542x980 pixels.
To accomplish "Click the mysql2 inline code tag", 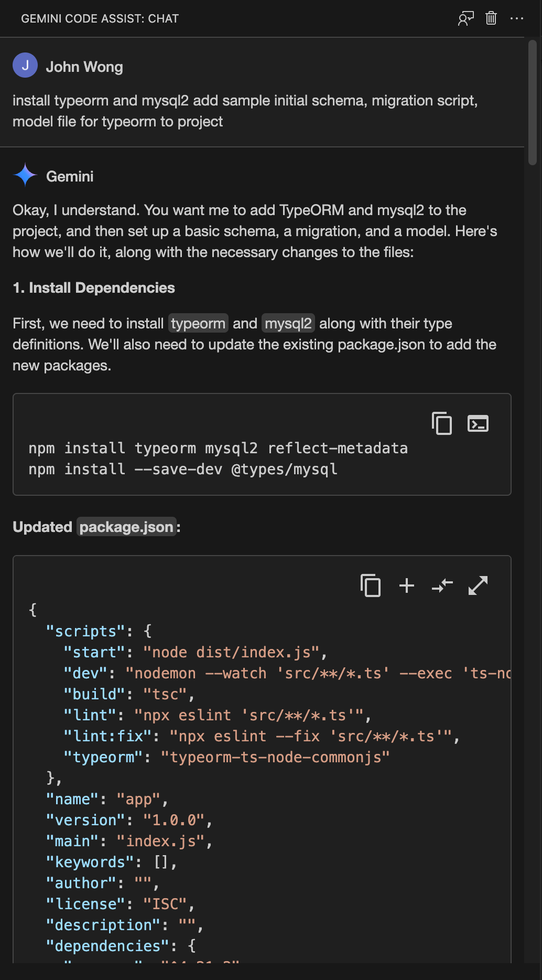I will coord(288,323).
